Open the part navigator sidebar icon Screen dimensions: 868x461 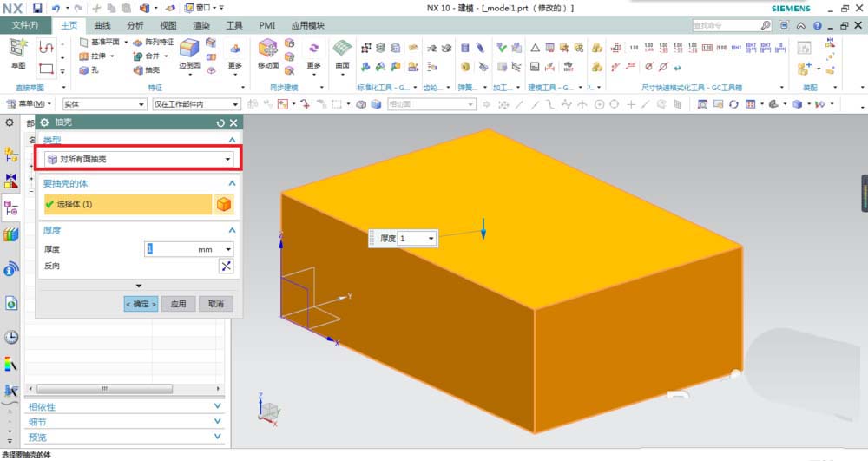pyautogui.click(x=11, y=208)
